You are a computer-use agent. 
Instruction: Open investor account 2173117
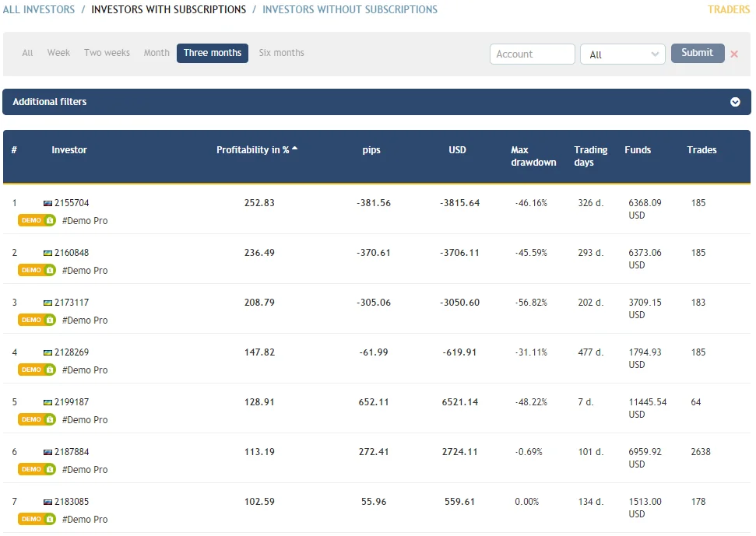tap(72, 303)
